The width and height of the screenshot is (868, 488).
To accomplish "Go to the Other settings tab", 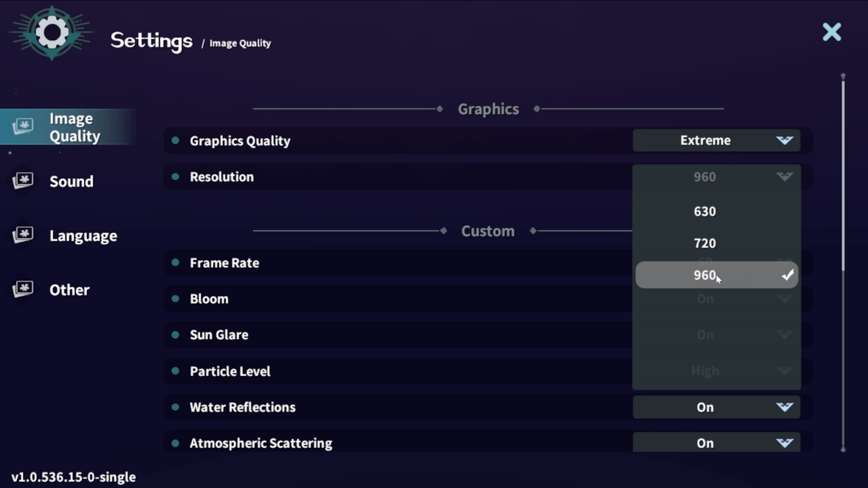I will tap(70, 290).
